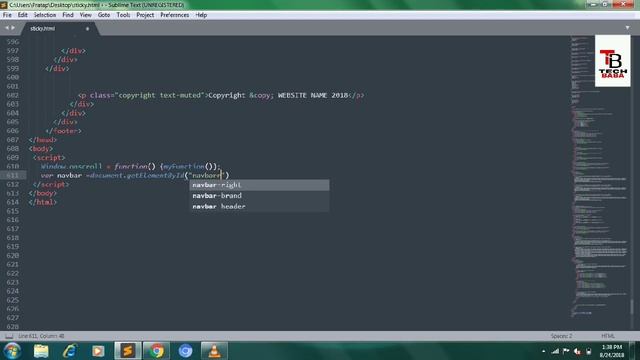The image size is (640, 360).
Task: Open the File menu
Action: click(x=7, y=15)
